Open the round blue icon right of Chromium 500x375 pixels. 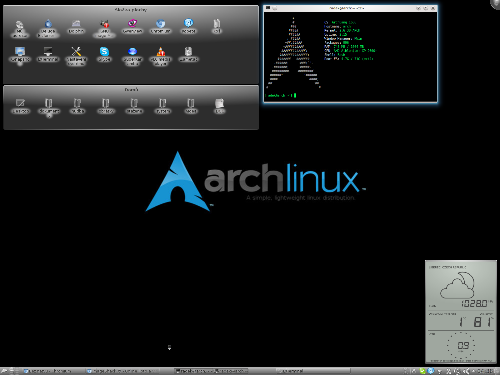coord(189,23)
